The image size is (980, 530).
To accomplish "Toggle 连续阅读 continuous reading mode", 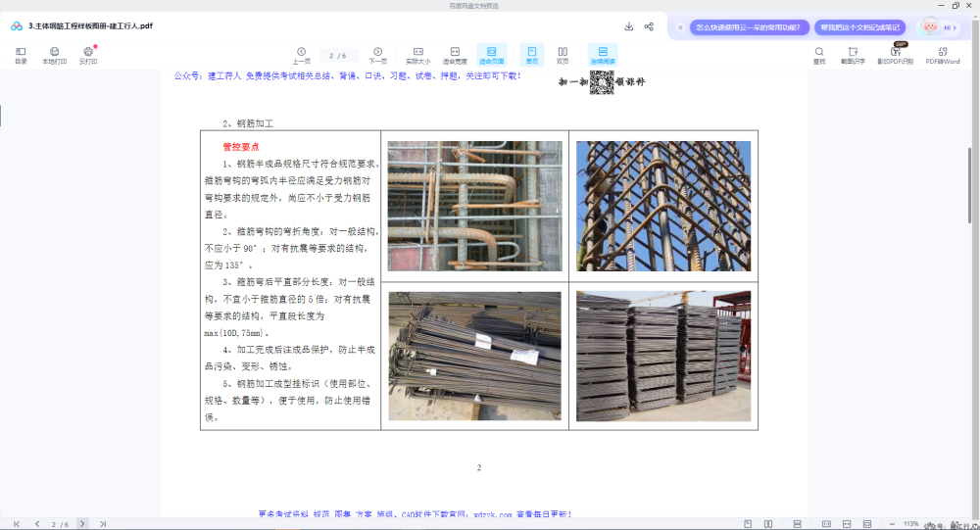I will click(603, 55).
